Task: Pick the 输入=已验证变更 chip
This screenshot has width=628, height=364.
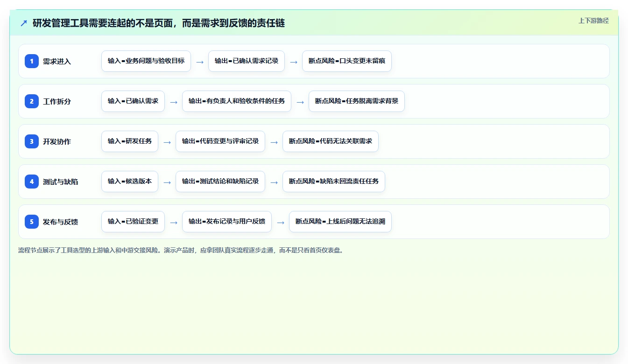Action: (133, 222)
